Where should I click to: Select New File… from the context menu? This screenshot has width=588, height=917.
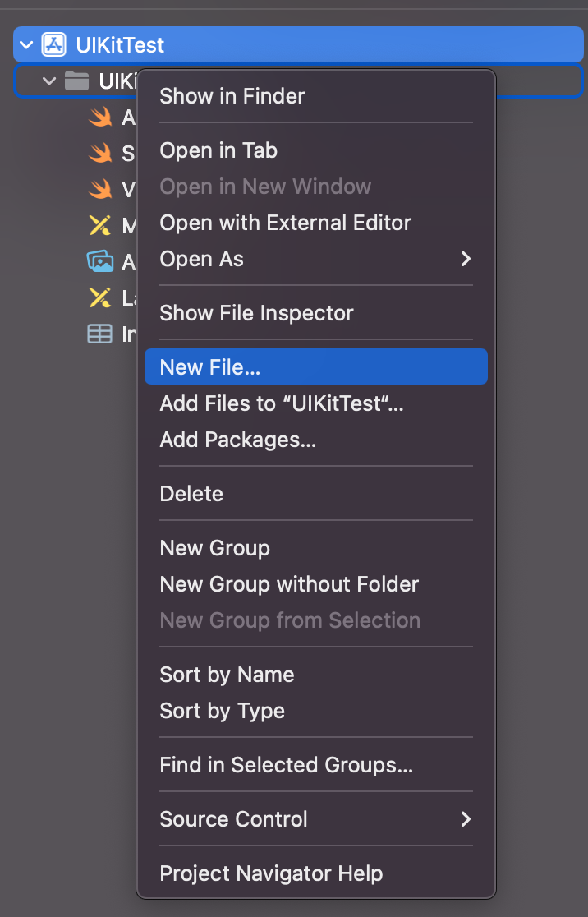coord(315,366)
